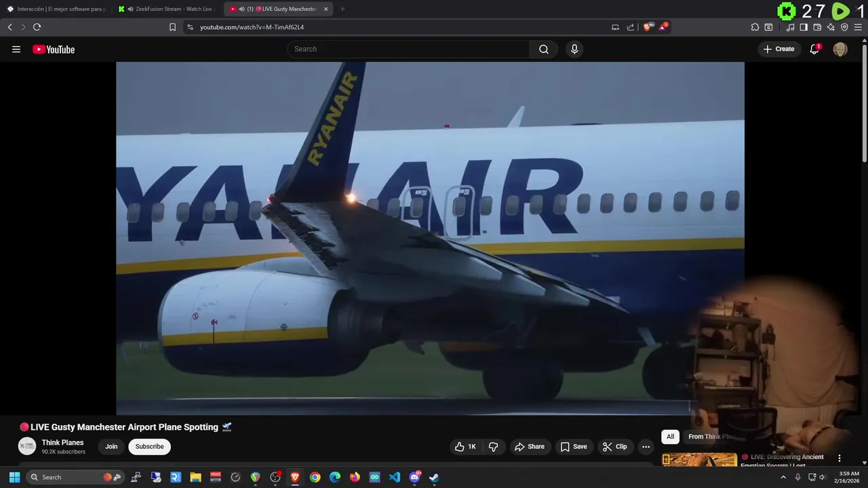Subscribe to Think Planes channel

[149, 447]
